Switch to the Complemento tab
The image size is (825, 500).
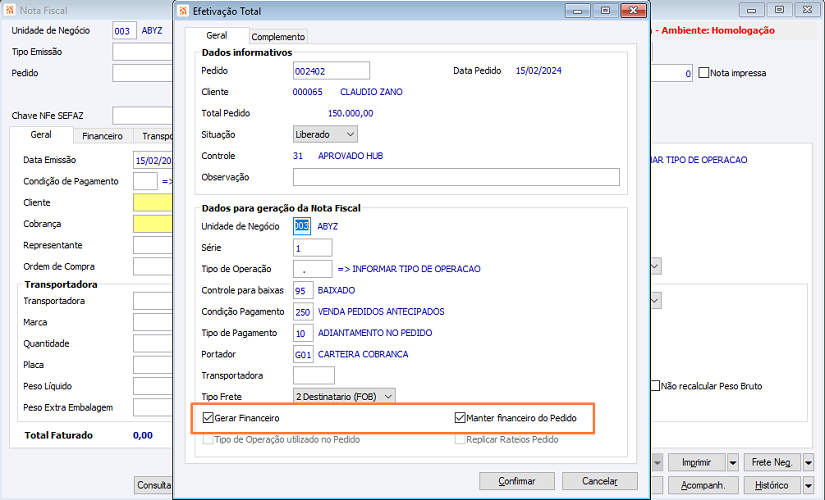278,37
